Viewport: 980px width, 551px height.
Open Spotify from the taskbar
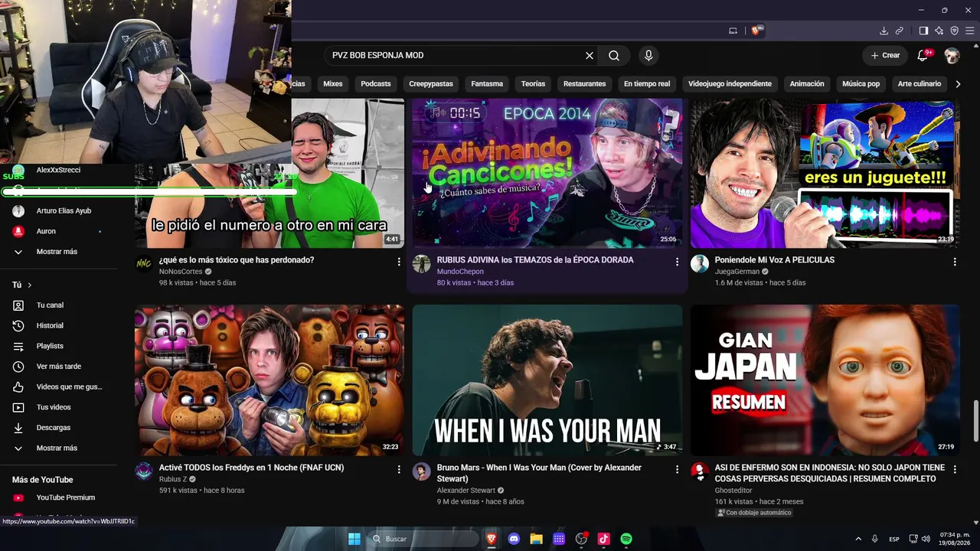[x=626, y=539]
